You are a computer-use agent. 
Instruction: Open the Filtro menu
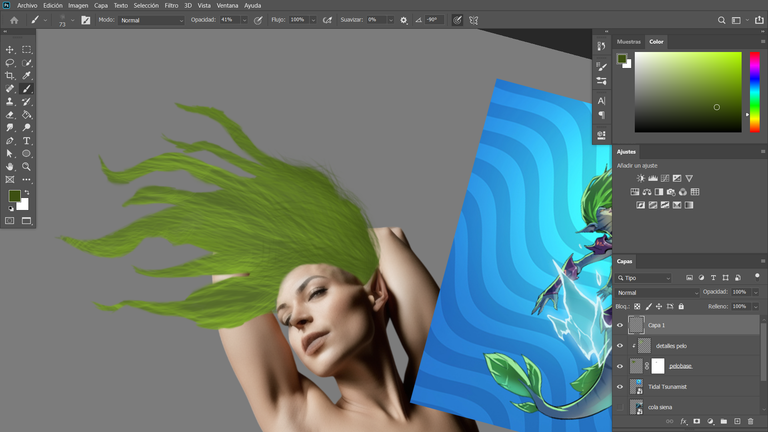click(171, 5)
